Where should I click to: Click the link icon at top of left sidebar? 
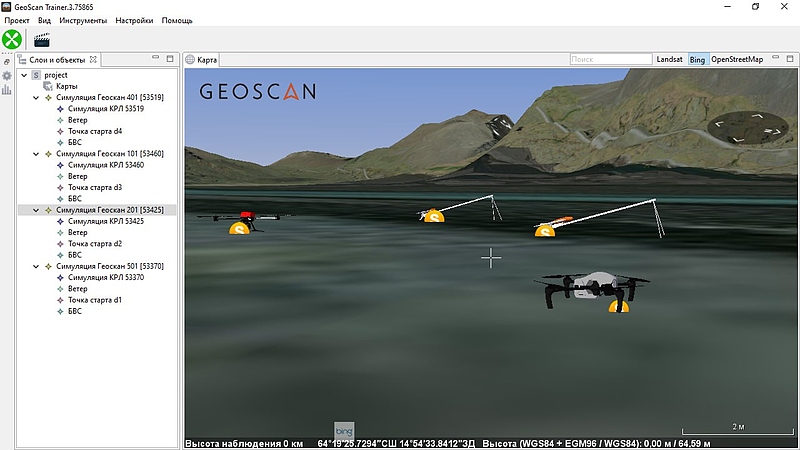pyautogui.click(x=7, y=62)
